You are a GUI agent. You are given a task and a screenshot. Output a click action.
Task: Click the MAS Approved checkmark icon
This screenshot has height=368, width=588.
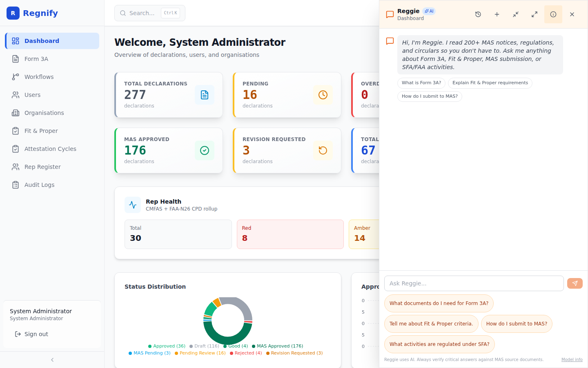point(205,150)
